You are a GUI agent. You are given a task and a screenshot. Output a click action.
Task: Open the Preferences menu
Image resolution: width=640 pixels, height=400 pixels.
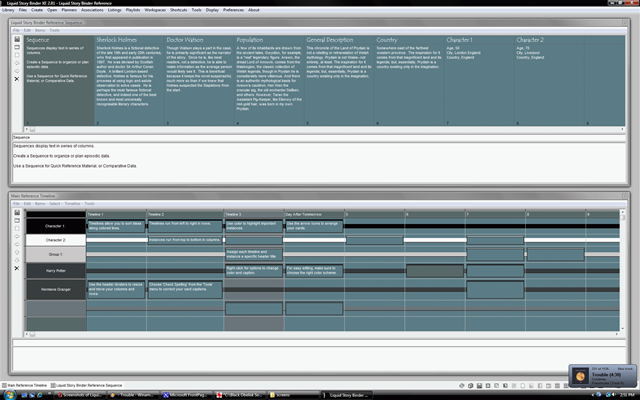point(233,10)
